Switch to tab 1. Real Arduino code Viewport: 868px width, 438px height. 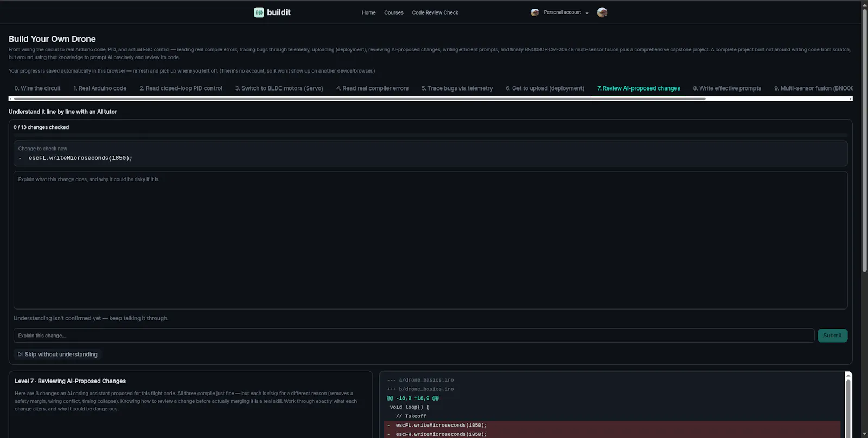pos(100,88)
